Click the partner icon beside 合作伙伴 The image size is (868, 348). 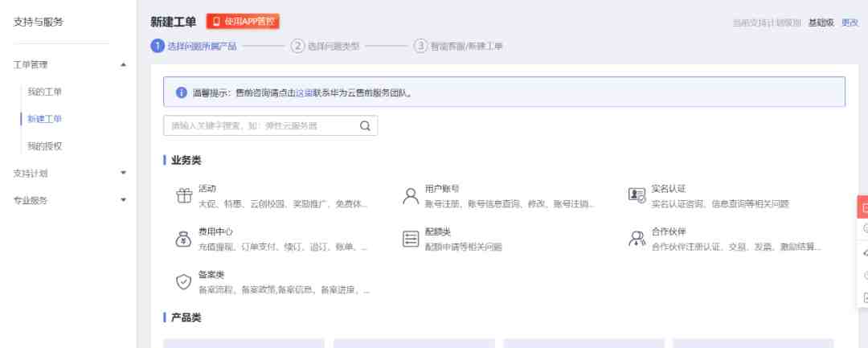[637, 239]
